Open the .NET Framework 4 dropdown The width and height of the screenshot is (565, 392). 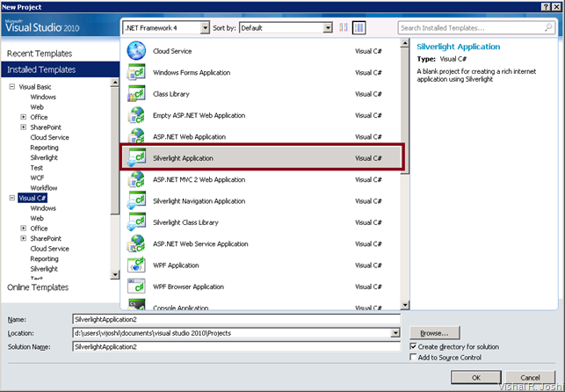click(x=205, y=28)
